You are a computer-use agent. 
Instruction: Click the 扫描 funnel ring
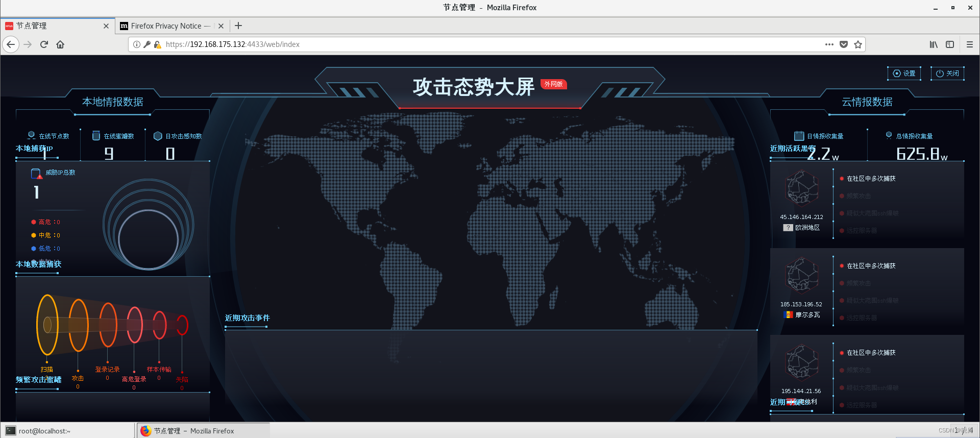pyautogui.click(x=47, y=325)
